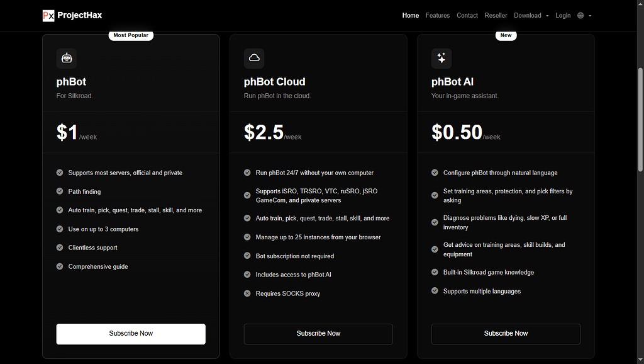The height and width of the screenshot is (364, 644).
Task: Click check icon beside 'Built-in Silkroad game knowledge'
Action: pos(435,272)
